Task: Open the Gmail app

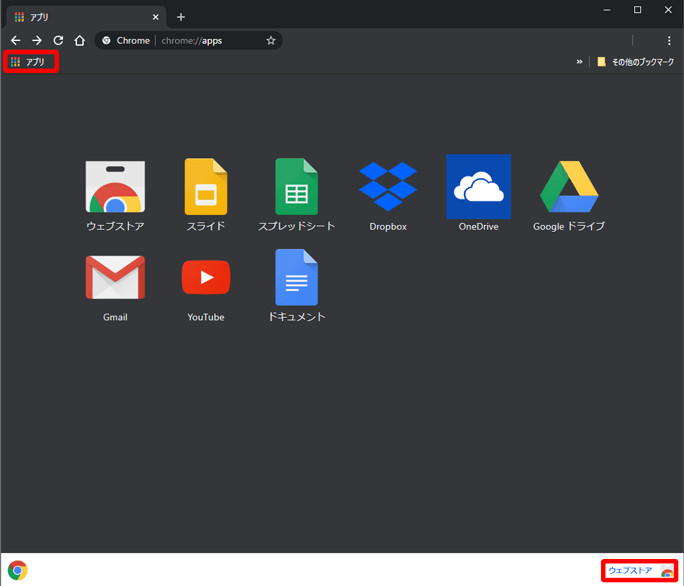Action: click(x=115, y=278)
